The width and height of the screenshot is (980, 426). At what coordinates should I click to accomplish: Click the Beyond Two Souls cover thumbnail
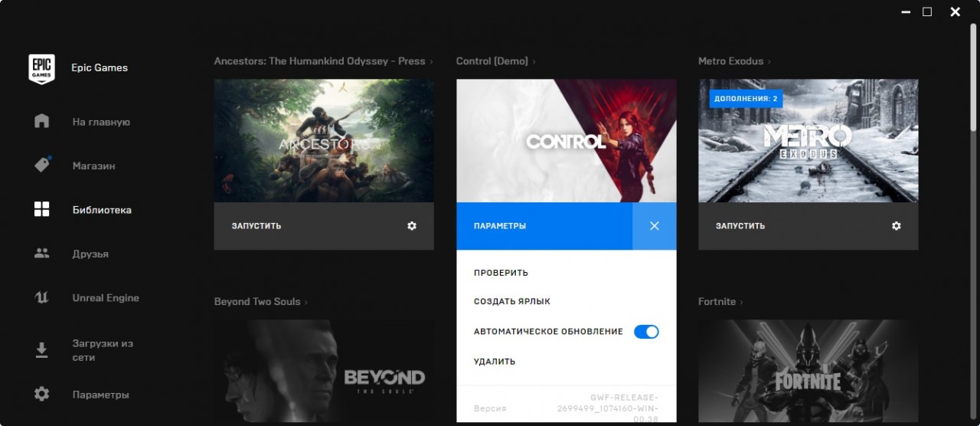point(324,371)
